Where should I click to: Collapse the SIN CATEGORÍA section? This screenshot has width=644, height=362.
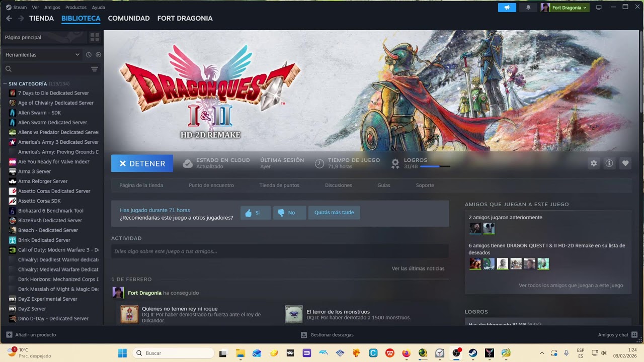tap(5, 84)
